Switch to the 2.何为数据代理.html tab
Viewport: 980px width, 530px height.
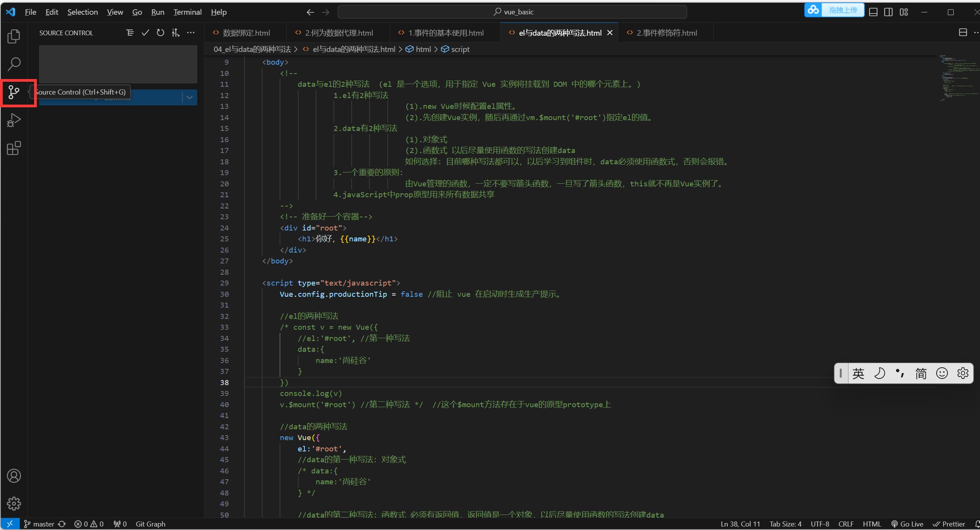tap(338, 33)
